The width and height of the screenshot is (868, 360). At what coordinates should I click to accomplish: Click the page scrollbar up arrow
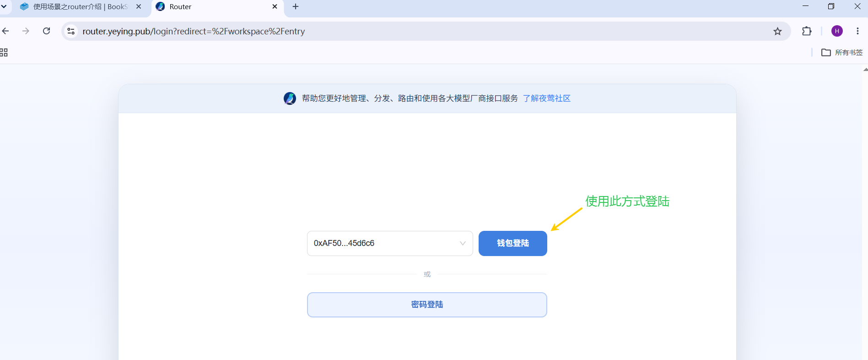865,70
